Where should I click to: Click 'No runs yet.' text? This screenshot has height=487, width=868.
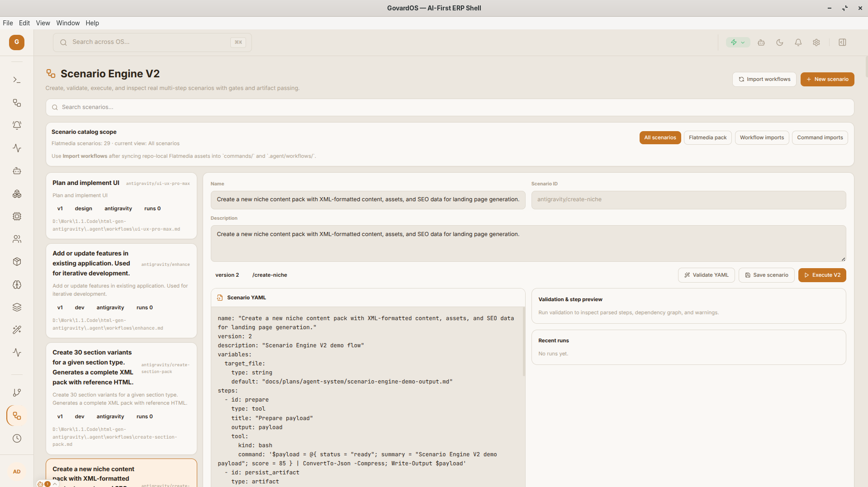pos(553,354)
